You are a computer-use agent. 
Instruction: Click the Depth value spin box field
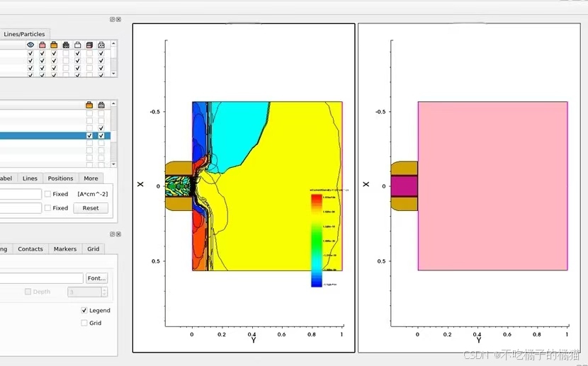click(x=85, y=292)
